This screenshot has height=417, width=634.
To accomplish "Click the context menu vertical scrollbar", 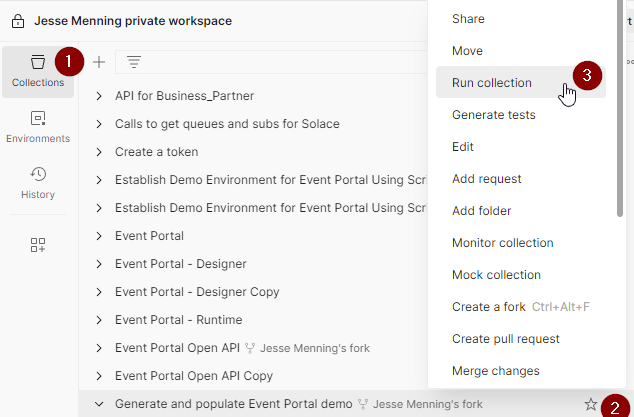I will [621, 110].
